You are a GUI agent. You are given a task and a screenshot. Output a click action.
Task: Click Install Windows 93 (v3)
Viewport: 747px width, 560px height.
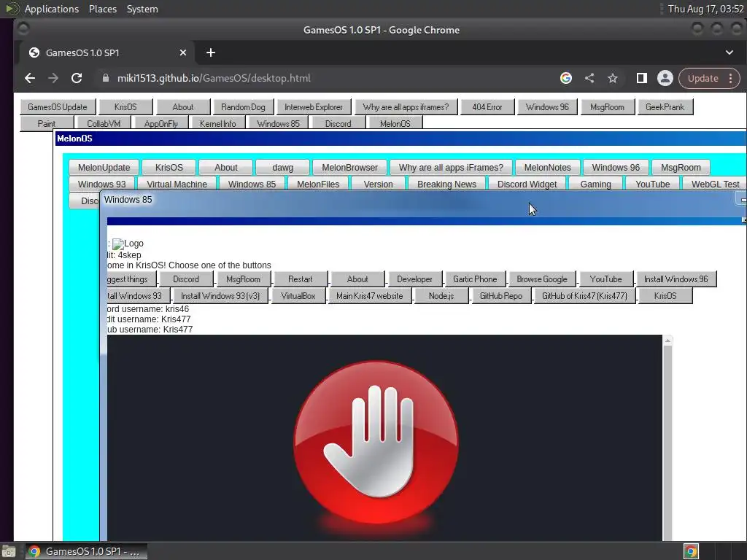click(220, 296)
